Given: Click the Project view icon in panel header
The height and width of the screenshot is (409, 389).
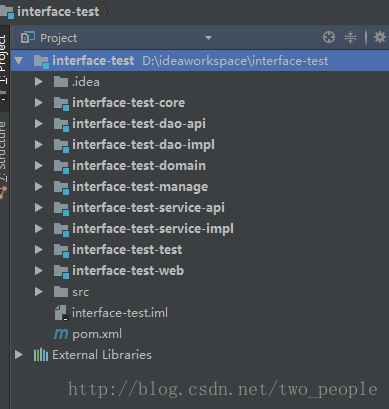Looking at the screenshot, I should 28,37.
